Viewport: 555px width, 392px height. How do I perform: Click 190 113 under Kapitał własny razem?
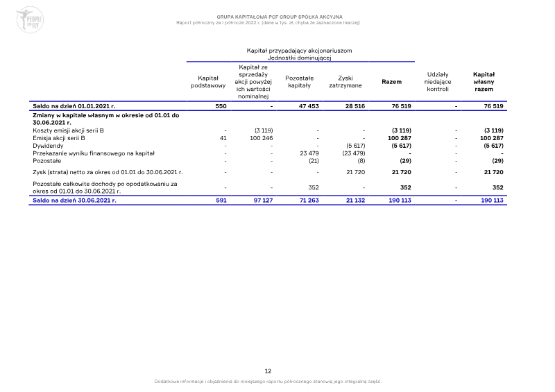(x=492, y=201)
